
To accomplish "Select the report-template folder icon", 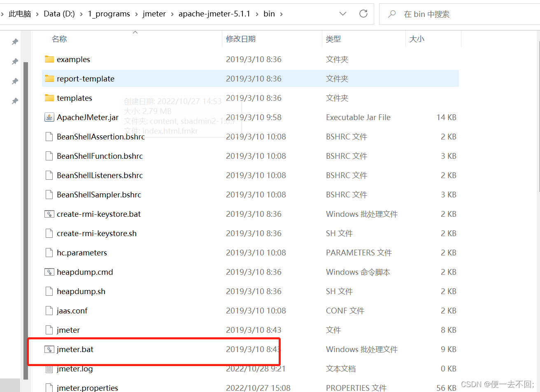I will click(x=49, y=79).
